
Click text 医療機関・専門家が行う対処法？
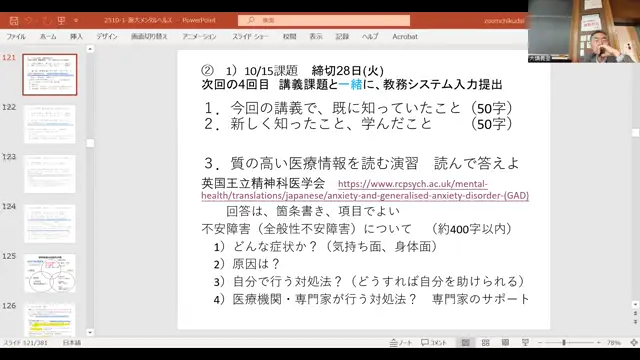pos(324,299)
